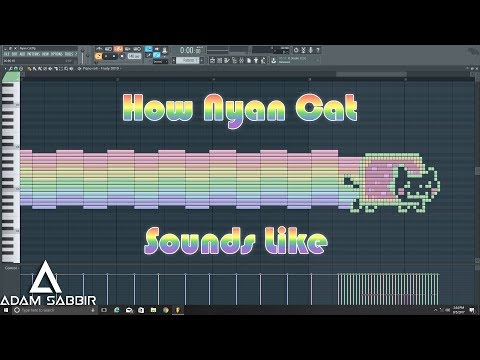The height and width of the screenshot is (360, 480).
Task: Open the TOOLS menu
Action: click(68, 54)
